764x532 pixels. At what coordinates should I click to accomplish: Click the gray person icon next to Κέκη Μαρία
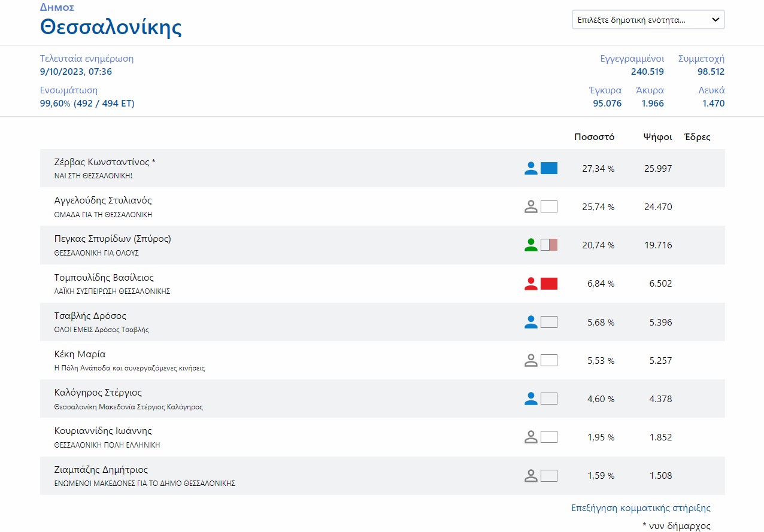pos(530,360)
